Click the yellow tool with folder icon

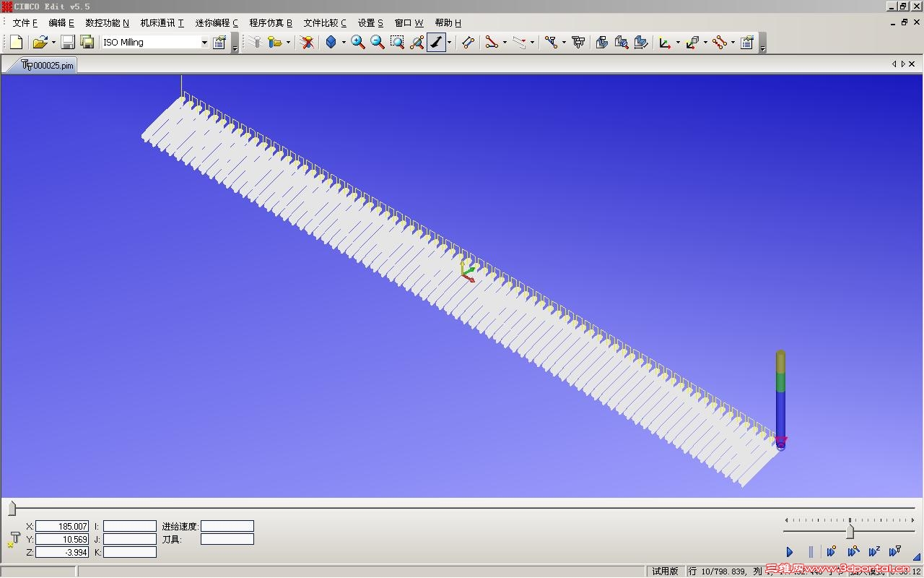click(x=275, y=42)
